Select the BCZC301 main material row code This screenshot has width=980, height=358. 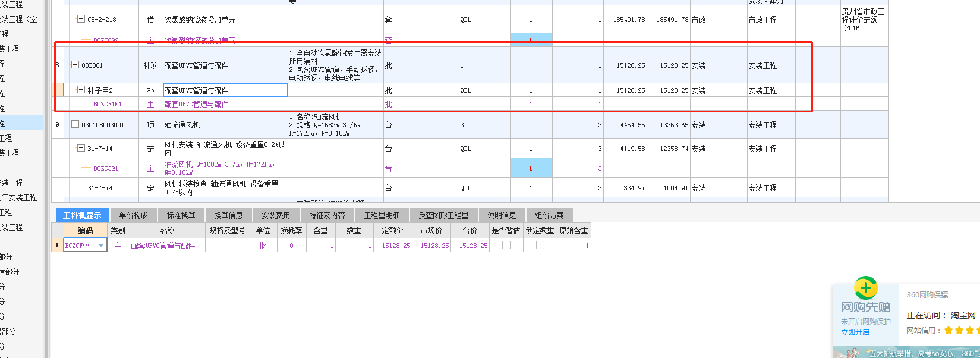pyautogui.click(x=106, y=168)
